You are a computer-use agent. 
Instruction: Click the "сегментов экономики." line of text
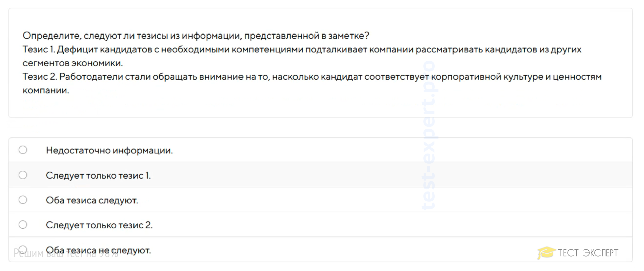coord(73,63)
